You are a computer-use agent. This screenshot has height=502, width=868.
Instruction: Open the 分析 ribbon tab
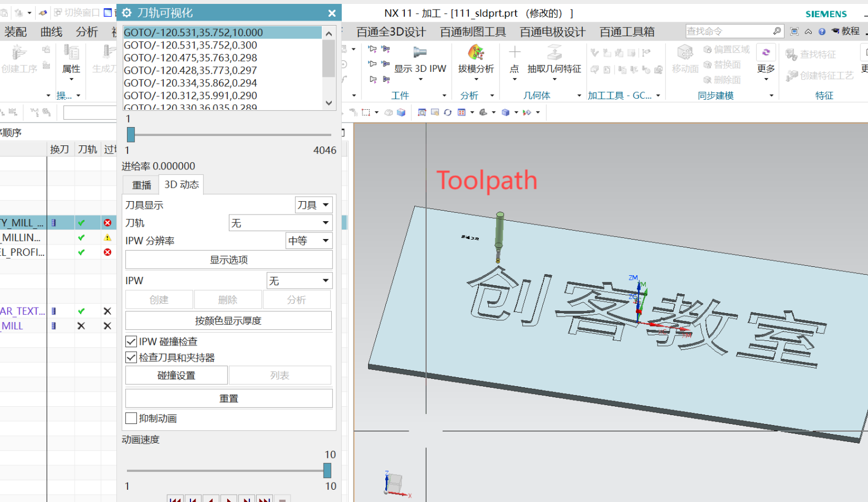point(87,32)
